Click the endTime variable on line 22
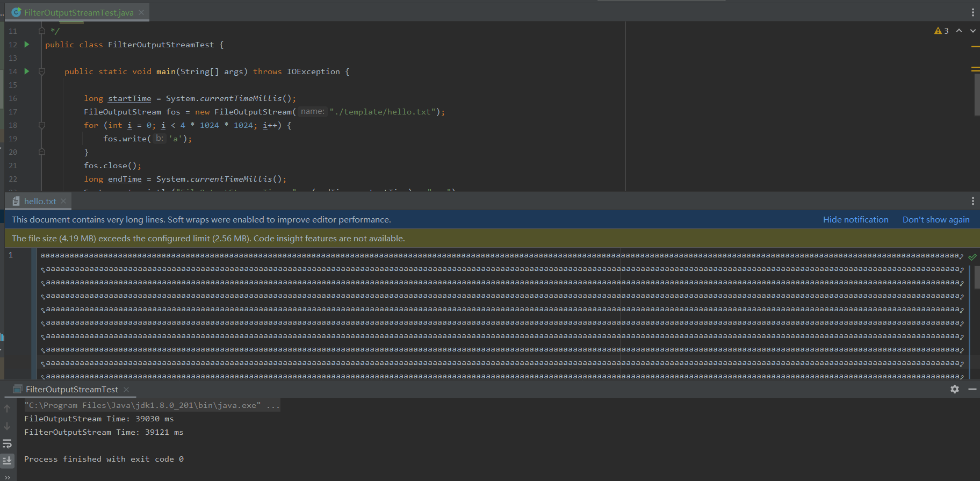Viewport: 980px width, 481px height. click(125, 179)
